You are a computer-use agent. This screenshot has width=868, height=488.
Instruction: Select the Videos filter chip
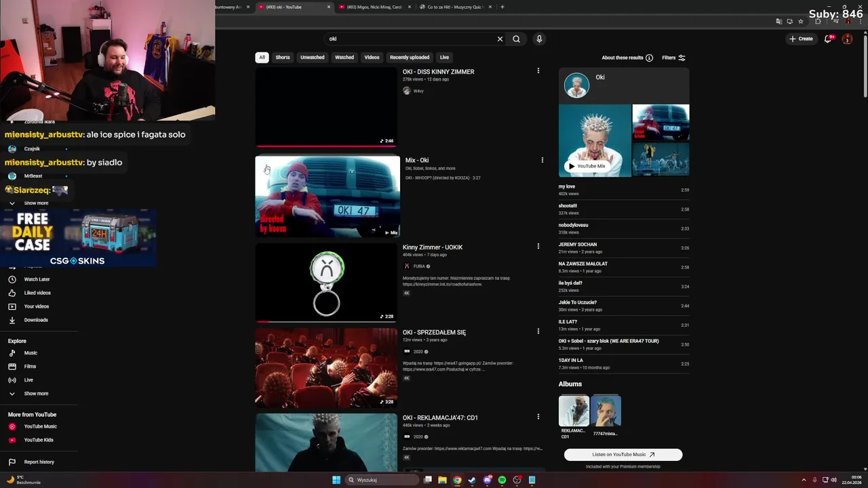click(372, 58)
